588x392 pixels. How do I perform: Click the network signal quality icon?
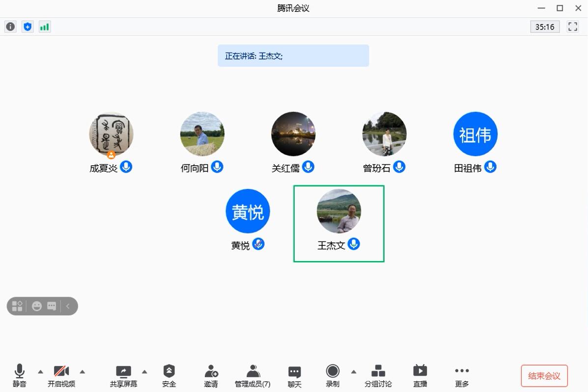[45, 26]
